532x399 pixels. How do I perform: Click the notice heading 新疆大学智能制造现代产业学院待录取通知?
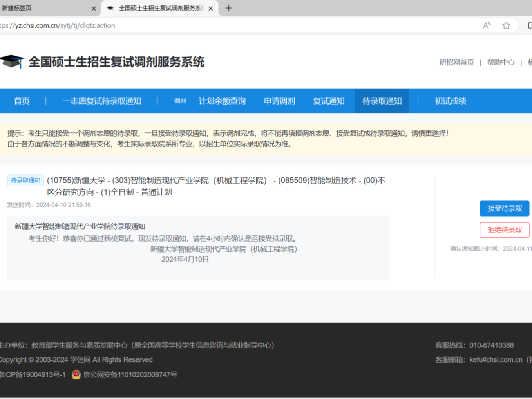click(80, 226)
